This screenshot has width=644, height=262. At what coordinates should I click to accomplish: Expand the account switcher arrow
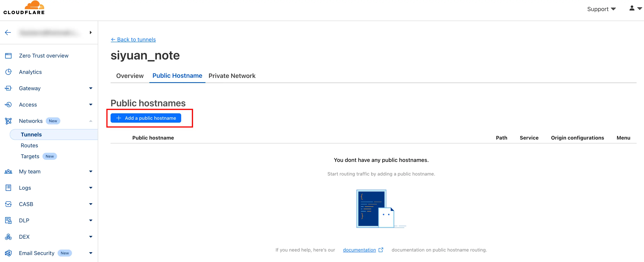click(x=91, y=32)
